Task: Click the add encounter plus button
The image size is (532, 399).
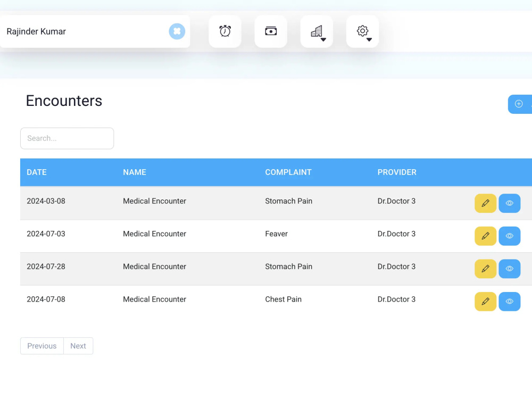Action: click(x=520, y=104)
